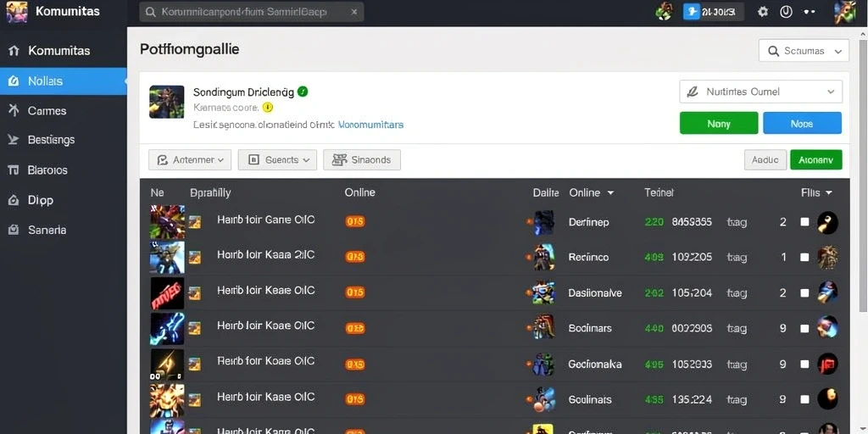Click the avatar icon beside Derfinep
Screen dimensions: 868x434
[543, 222]
